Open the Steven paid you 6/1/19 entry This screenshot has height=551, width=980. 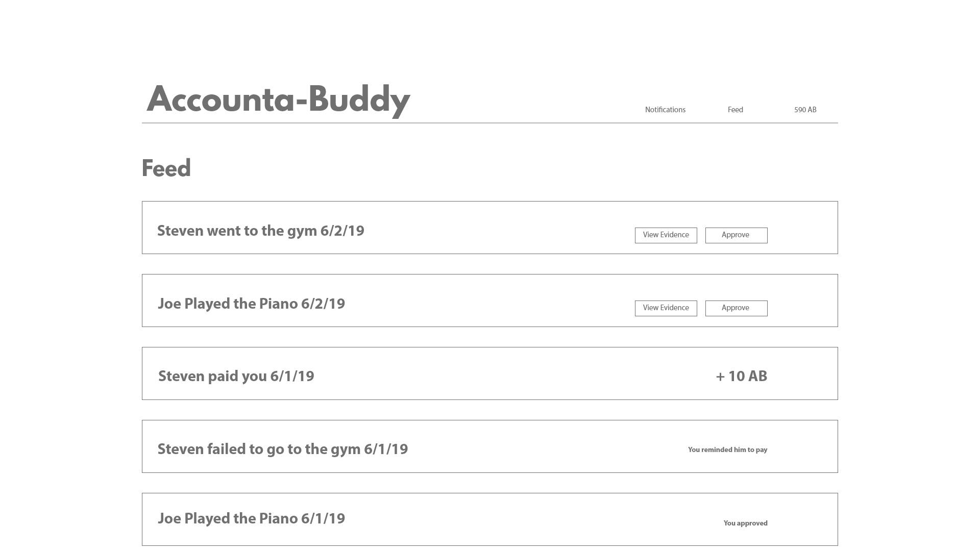pos(490,373)
